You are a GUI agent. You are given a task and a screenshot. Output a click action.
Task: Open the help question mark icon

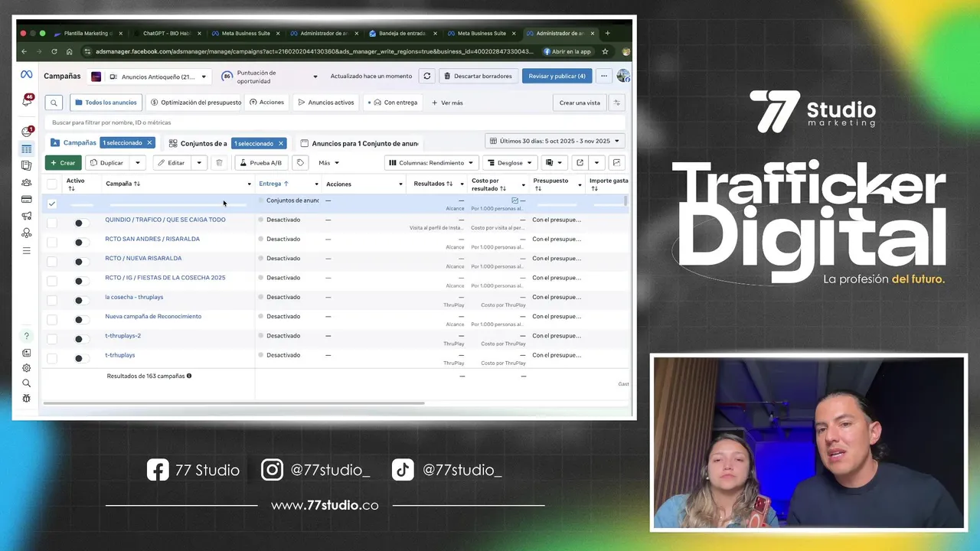click(x=27, y=336)
